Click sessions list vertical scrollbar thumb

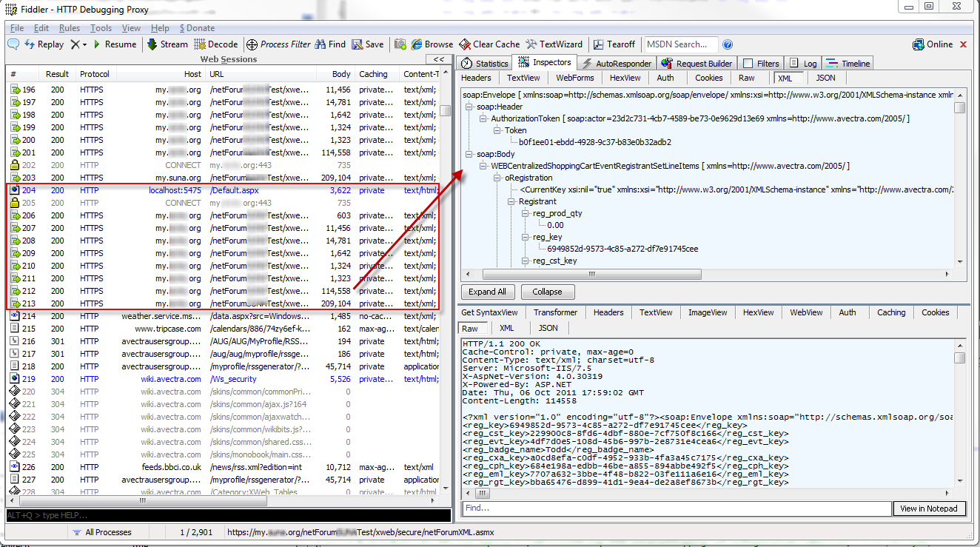tap(445, 111)
